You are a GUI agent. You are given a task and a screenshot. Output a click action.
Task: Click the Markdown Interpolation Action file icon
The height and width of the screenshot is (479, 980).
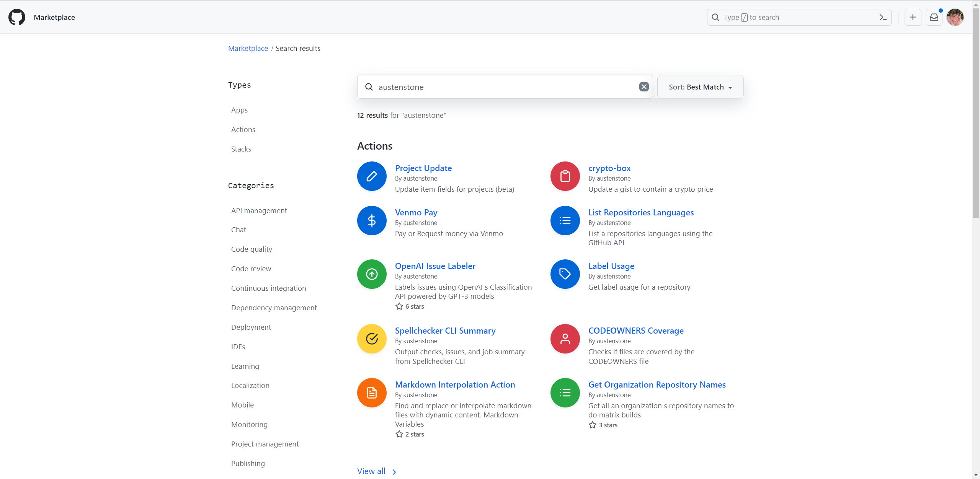point(372,393)
